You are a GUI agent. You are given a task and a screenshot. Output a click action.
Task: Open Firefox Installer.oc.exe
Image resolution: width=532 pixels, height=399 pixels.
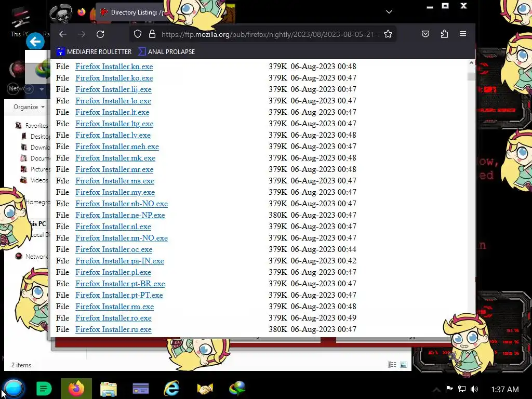pos(114,249)
